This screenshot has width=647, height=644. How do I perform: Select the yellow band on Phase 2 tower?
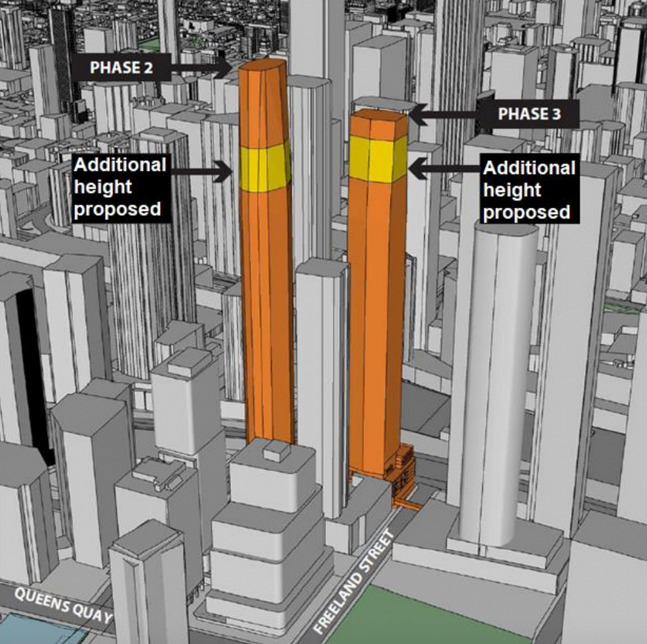coord(265,166)
